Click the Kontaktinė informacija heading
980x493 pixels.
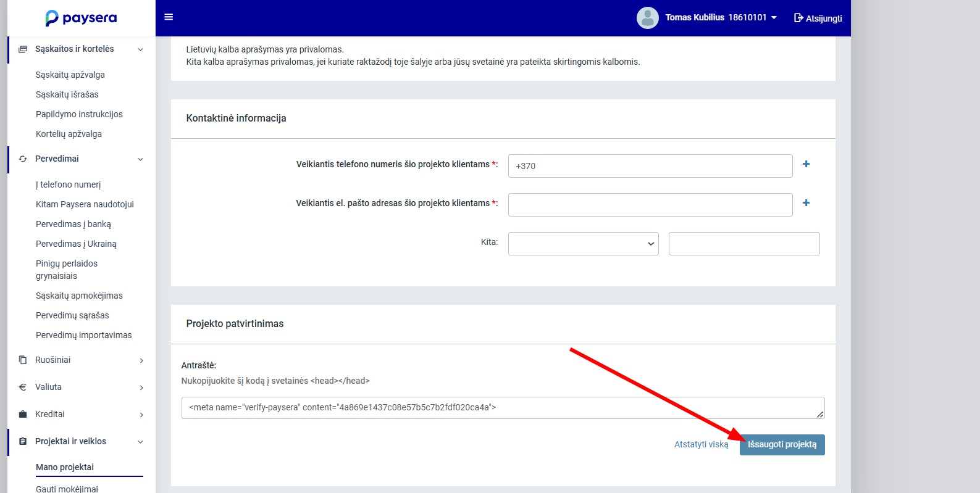pyautogui.click(x=236, y=118)
